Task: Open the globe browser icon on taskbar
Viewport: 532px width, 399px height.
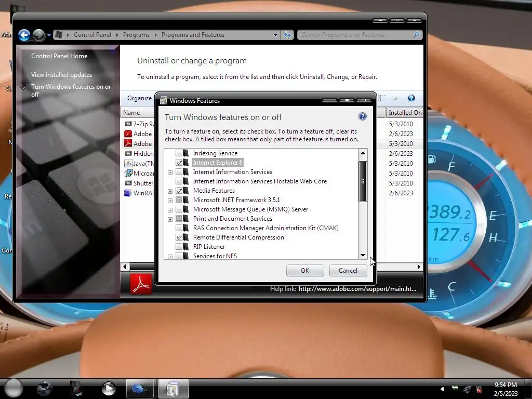Action: tap(45, 389)
